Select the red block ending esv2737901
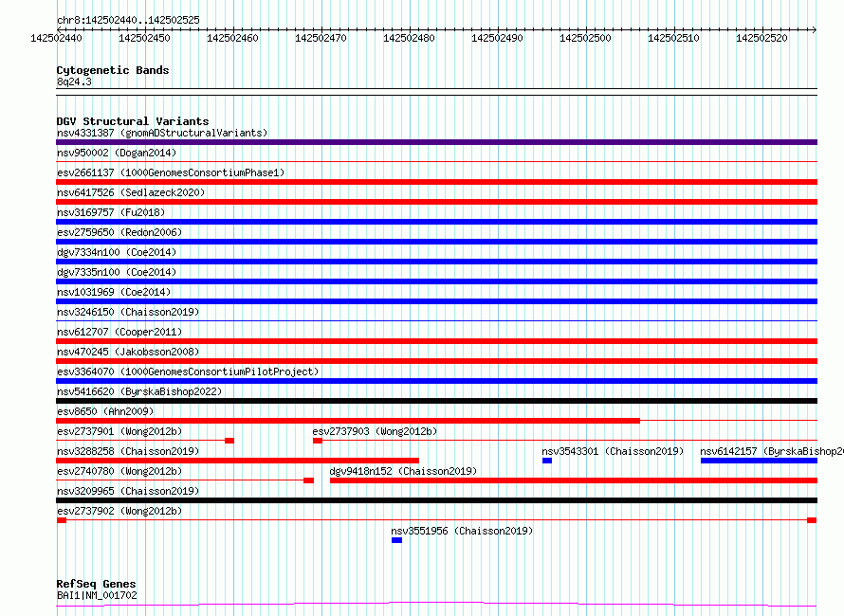The image size is (844, 616). point(229,441)
